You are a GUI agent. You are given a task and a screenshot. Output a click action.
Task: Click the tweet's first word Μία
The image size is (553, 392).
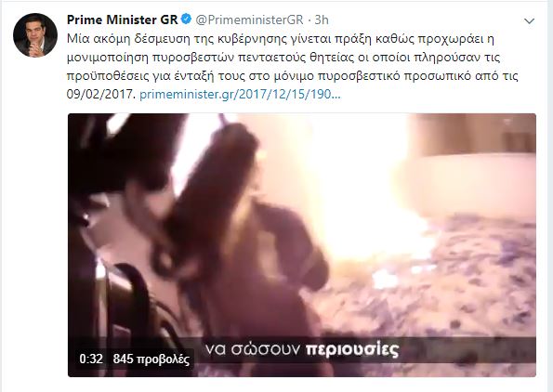coord(78,39)
